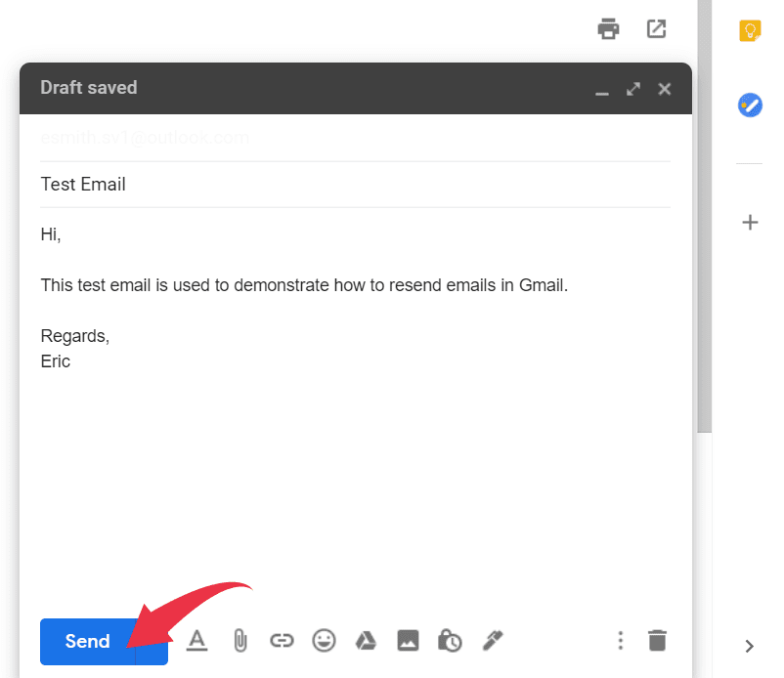The height and width of the screenshot is (678, 784).
Task: Insert emoji with smiley icon
Action: click(324, 641)
